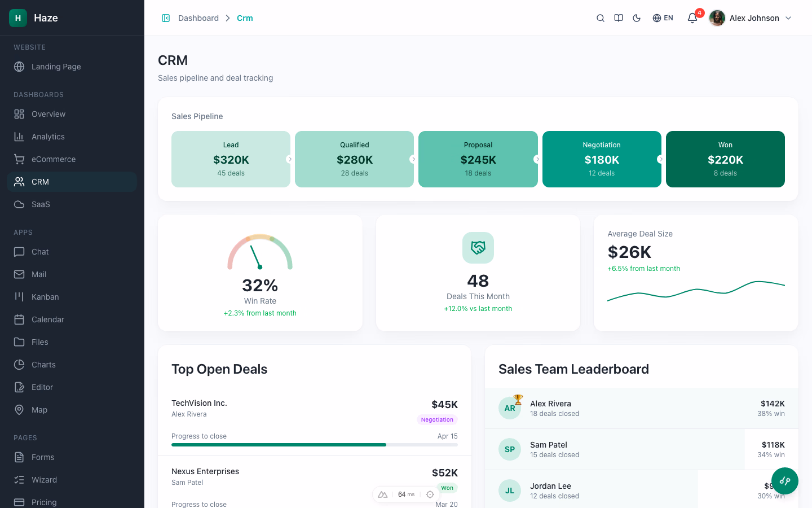Expand the Qualified pipeline stage chevron

[x=413, y=159]
